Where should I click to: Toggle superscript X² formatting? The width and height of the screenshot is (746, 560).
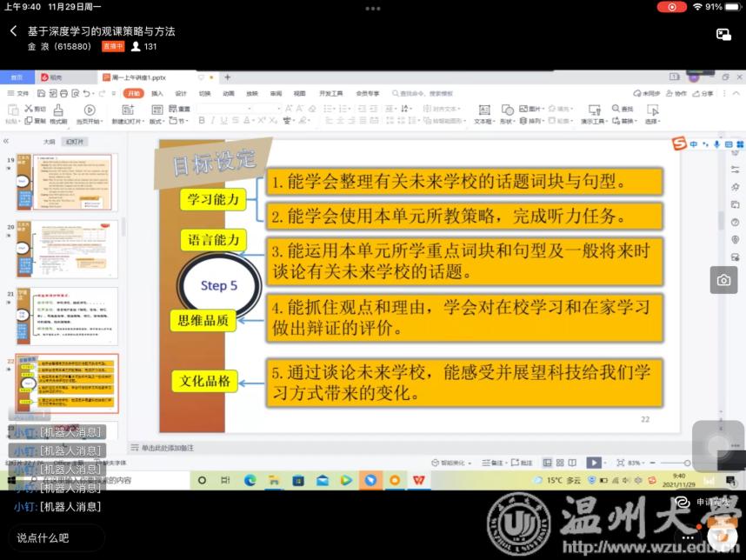(x=261, y=121)
